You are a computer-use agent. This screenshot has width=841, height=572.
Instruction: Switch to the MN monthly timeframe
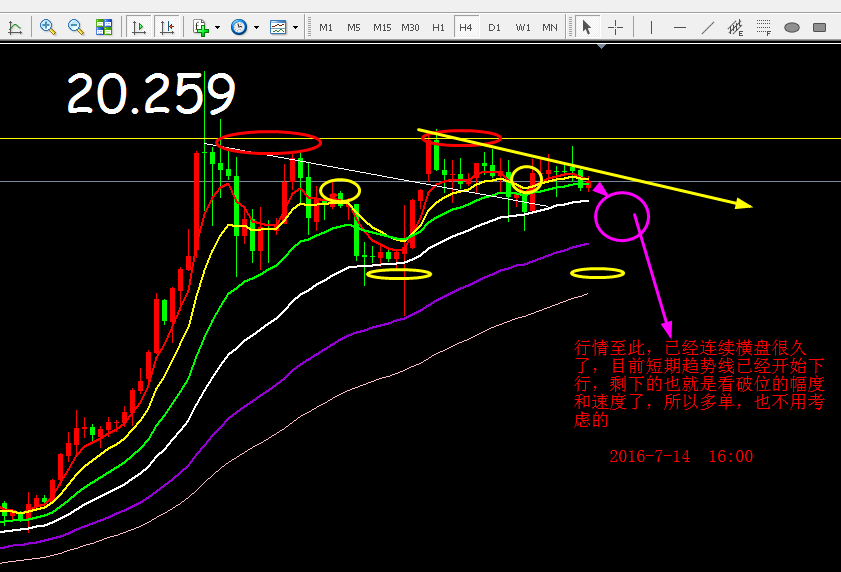click(549, 27)
